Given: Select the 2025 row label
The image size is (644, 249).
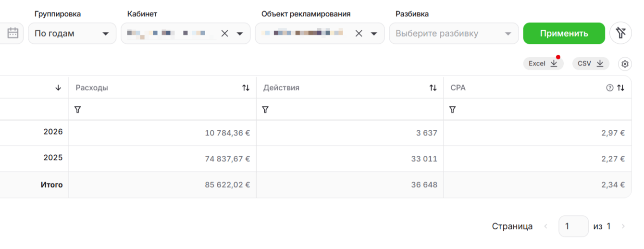Looking at the screenshot, I should [x=53, y=157].
